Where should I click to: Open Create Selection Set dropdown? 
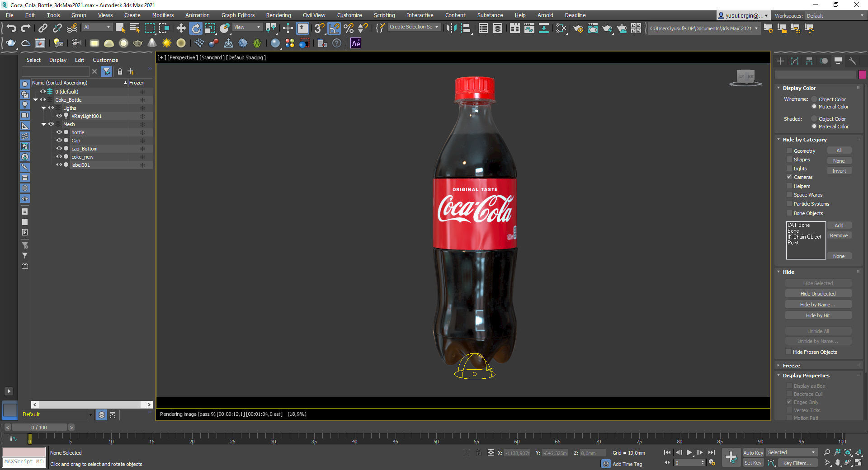click(x=414, y=27)
